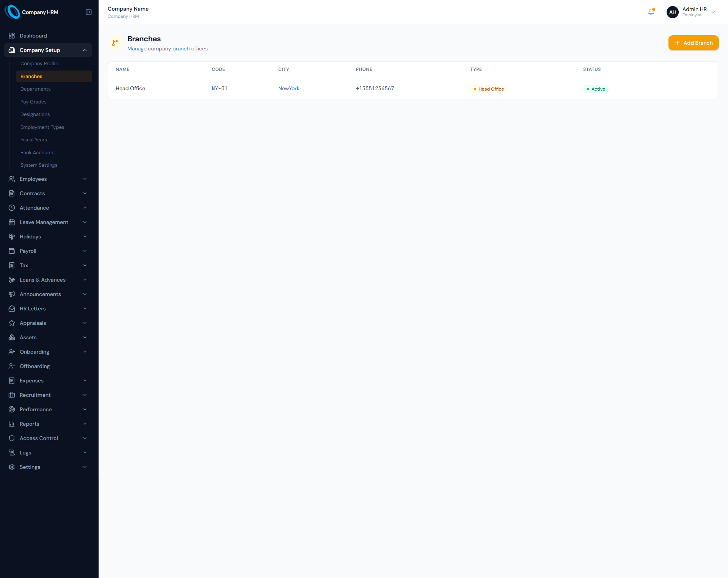The image size is (728, 578).
Task: Click the Leave Management calendar icon
Action: 12,222
